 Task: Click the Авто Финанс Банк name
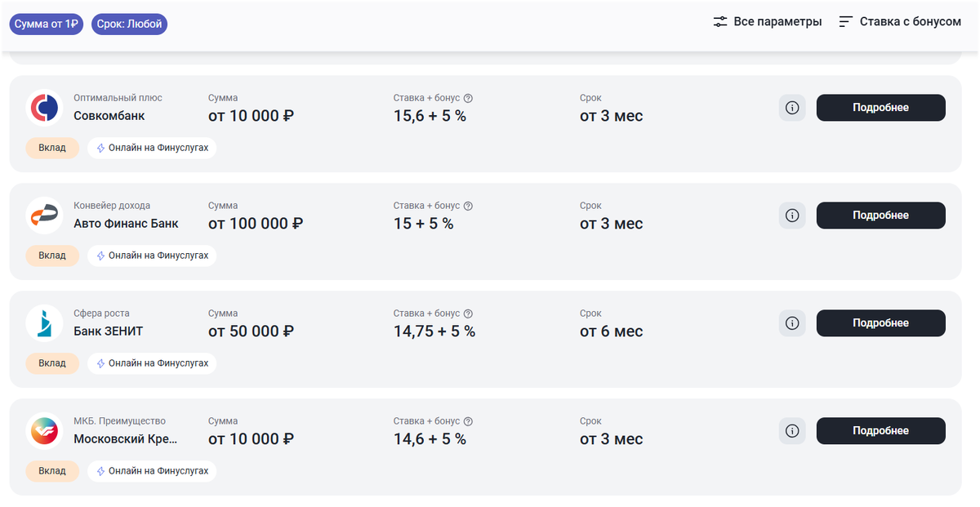click(126, 224)
